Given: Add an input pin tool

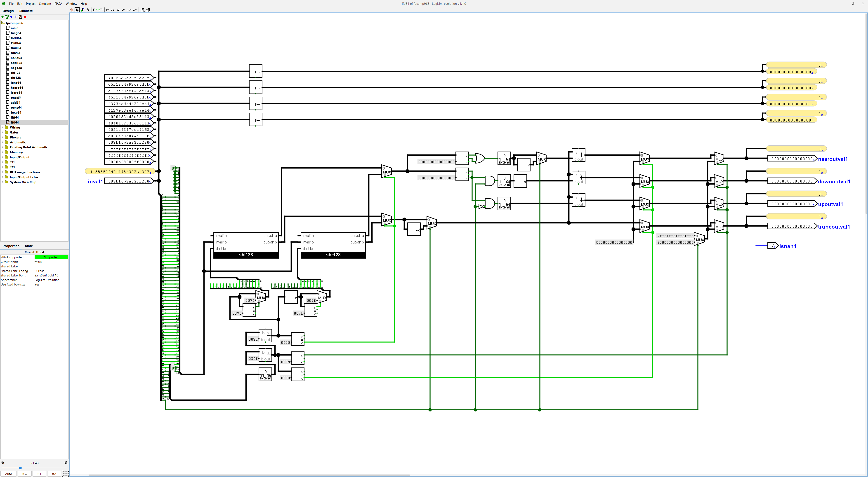Looking at the screenshot, I should click(x=95, y=10).
